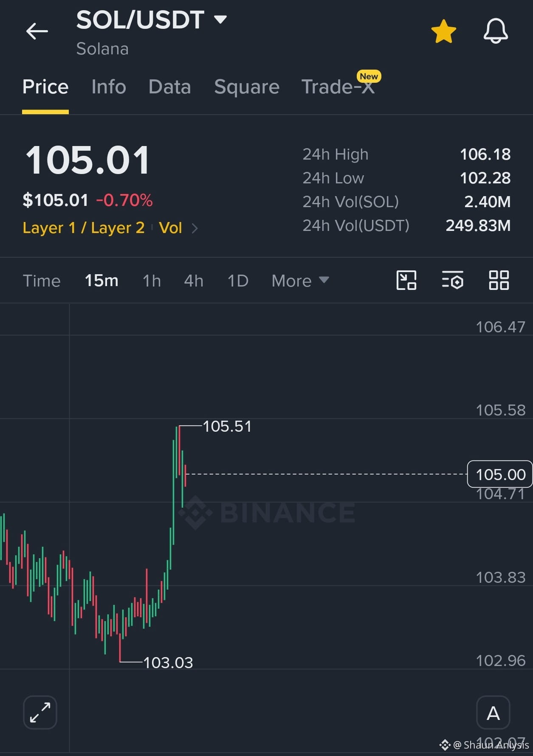Tap the 103.83 price axis label
Viewport: 533px width, 756px height.
coord(501,577)
